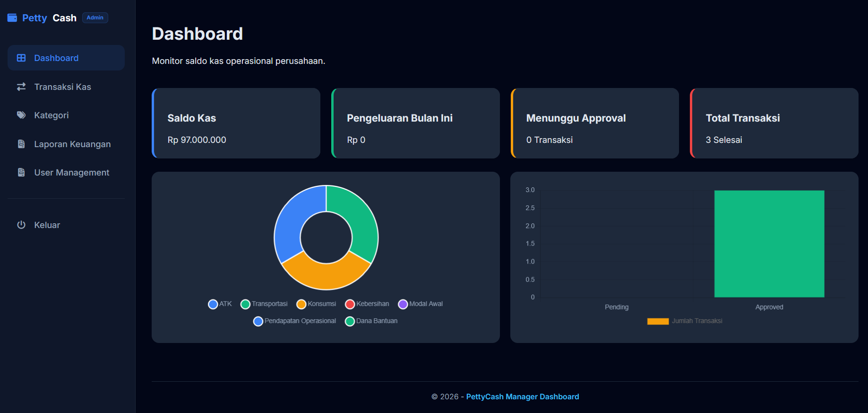Screen dimensions: 868x413
Task: Open the User Management section
Action: (x=66, y=172)
